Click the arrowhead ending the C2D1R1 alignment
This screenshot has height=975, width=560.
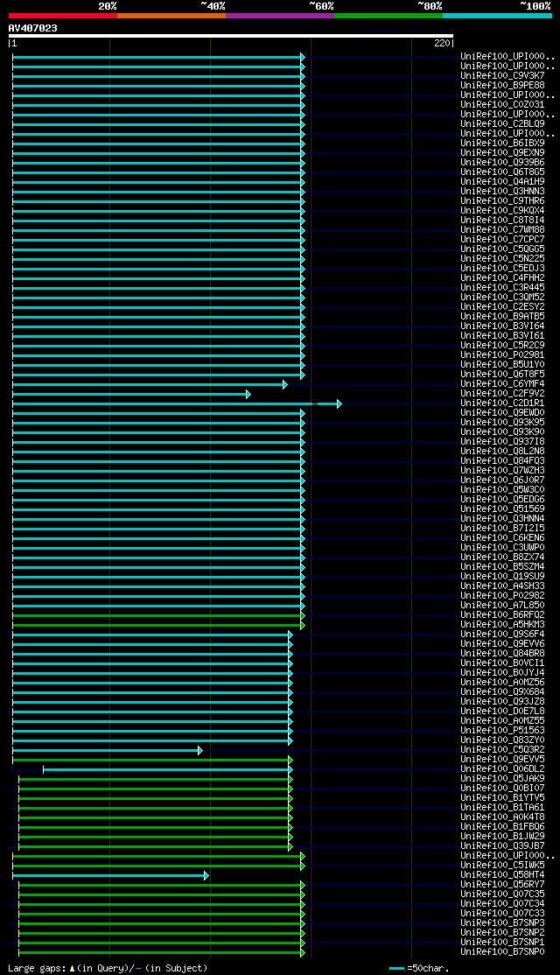tap(339, 404)
